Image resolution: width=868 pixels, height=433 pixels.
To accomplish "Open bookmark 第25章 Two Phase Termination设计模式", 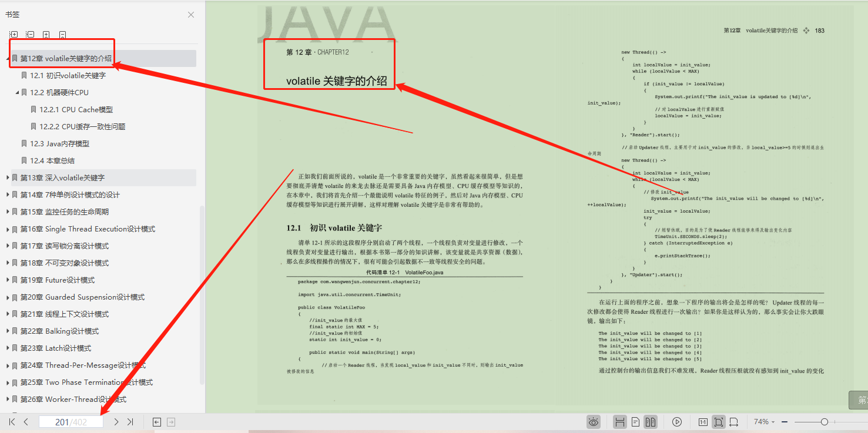I will coord(87,382).
